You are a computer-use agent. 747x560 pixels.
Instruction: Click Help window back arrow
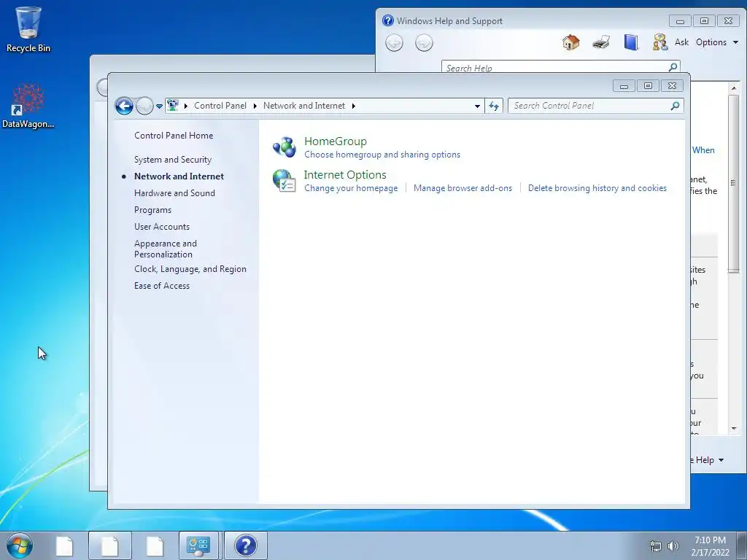(x=394, y=43)
